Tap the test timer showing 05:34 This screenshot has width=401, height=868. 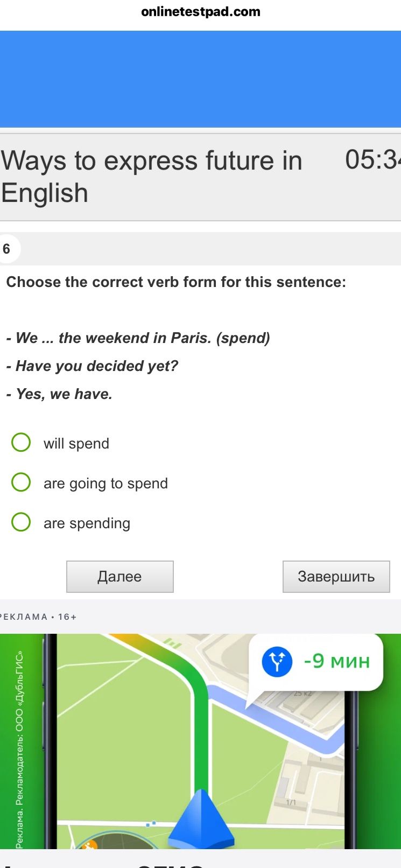pos(372,160)
